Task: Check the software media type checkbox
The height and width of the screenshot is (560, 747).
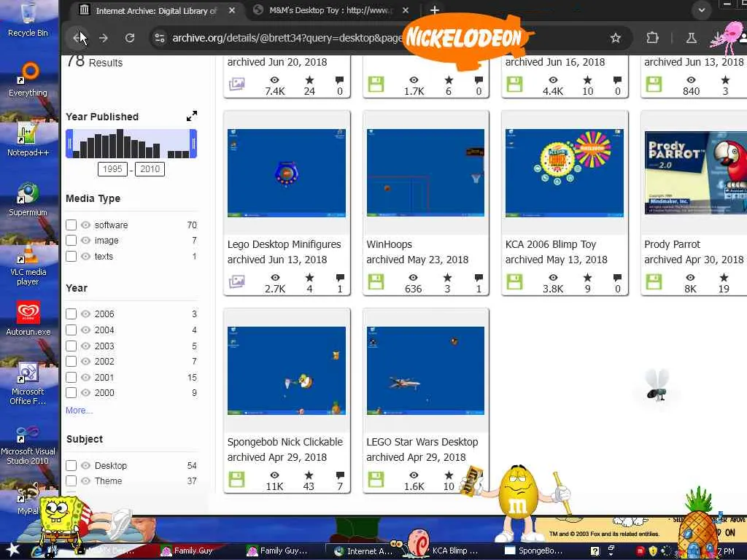Action: click(x=71, y=225)
